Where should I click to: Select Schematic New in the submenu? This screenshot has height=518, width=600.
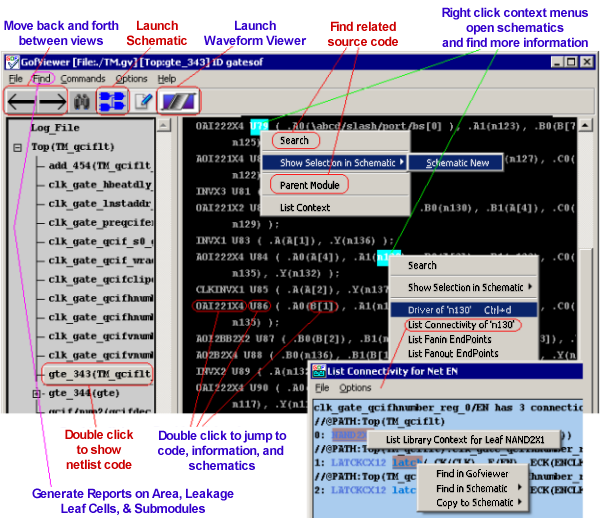point(457,162)
